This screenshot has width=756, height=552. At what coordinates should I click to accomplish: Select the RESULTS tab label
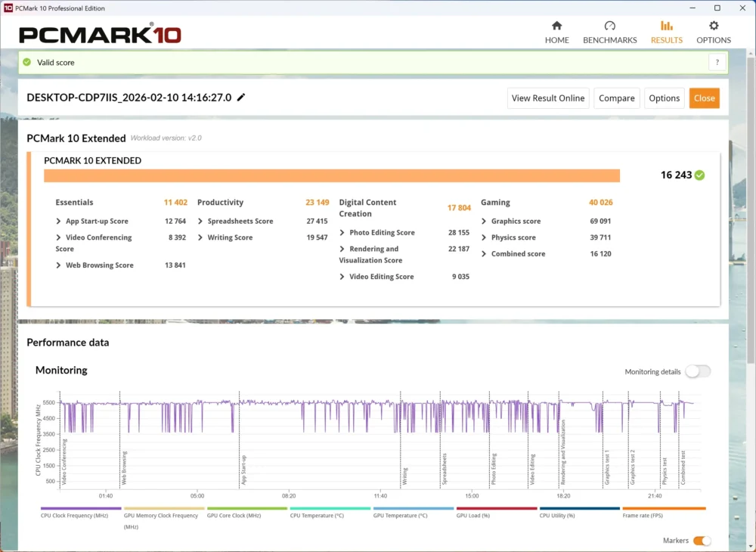[x=666, y=40]
